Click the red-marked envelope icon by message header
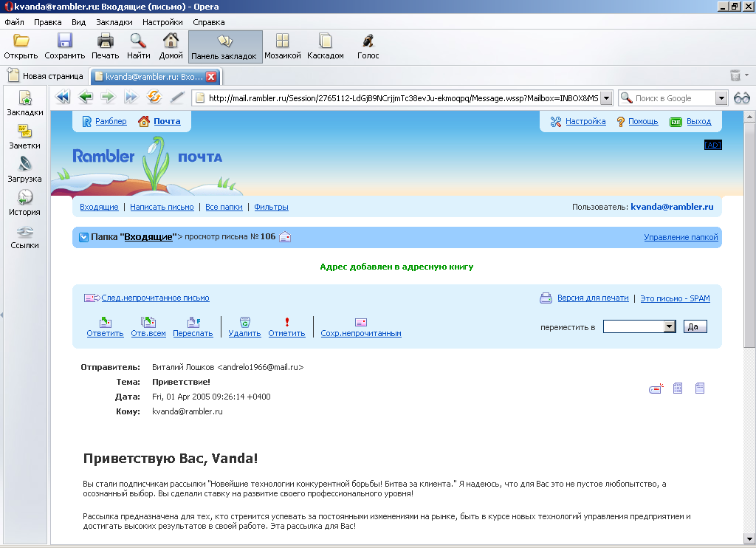 (656, 388)
